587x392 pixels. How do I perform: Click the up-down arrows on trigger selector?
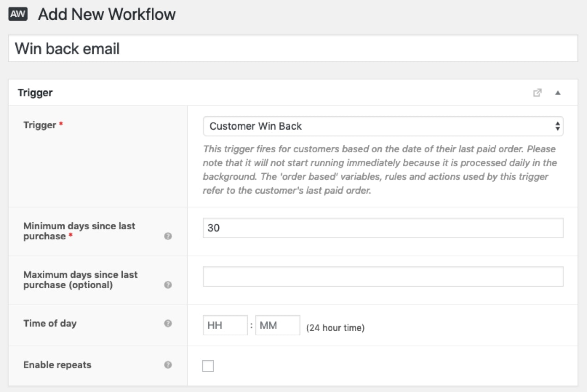coord(557,126)
